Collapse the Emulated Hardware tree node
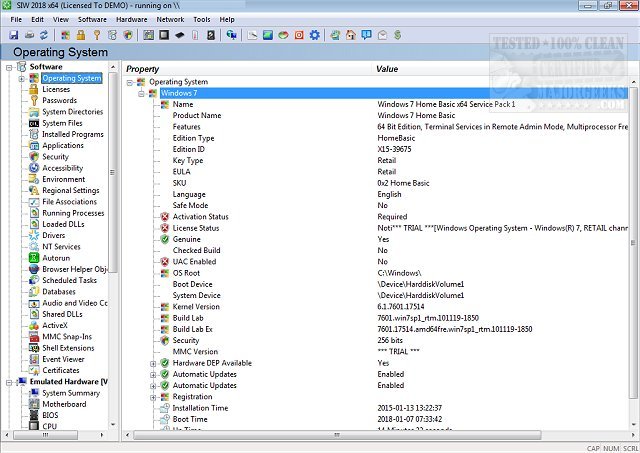 [x=8, y=382]
